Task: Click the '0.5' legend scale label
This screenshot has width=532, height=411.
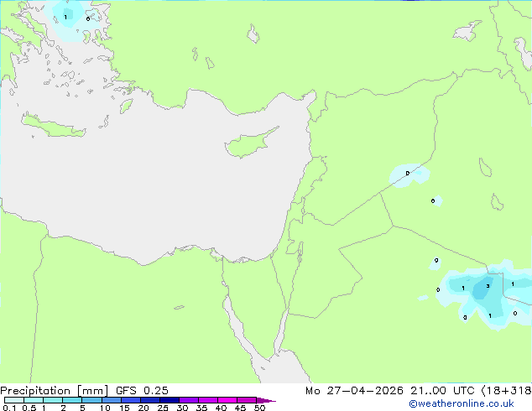Action: point(29,408)
